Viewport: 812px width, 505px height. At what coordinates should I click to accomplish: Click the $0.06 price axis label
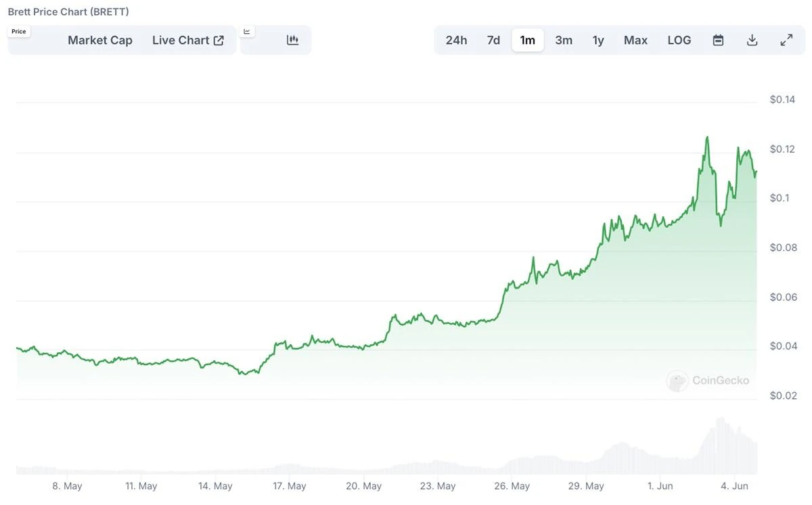tap(784, 297)
